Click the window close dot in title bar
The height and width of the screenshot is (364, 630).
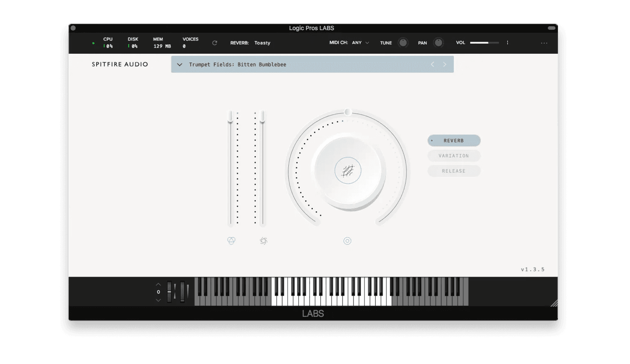click(73, 28)
